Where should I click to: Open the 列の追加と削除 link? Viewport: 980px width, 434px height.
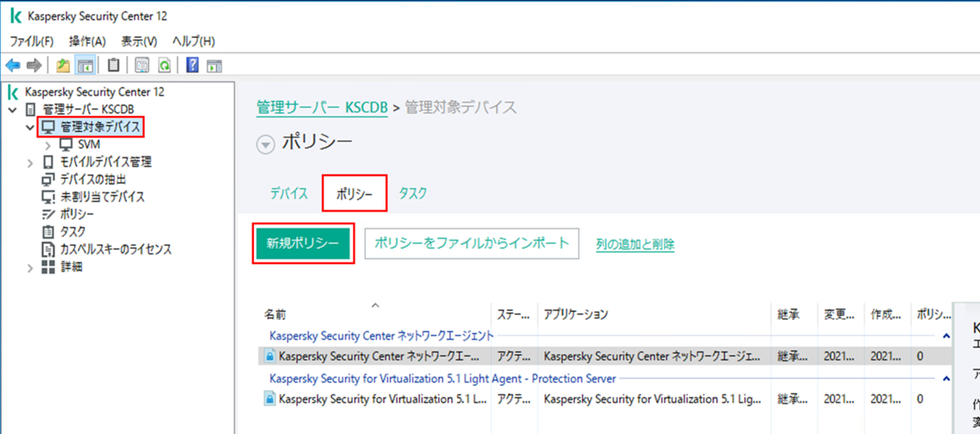coord(635,244)
